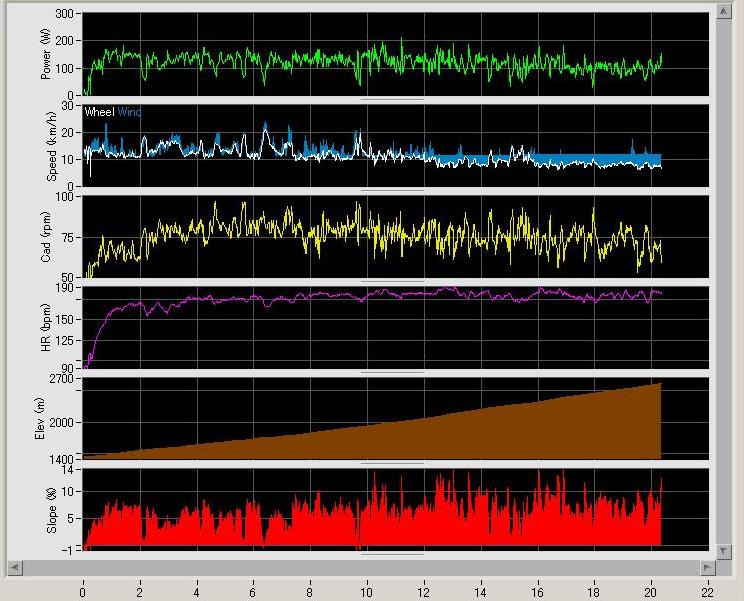Click the resize handle below Power graph
744x601 pixels.
tap(392, 99)
